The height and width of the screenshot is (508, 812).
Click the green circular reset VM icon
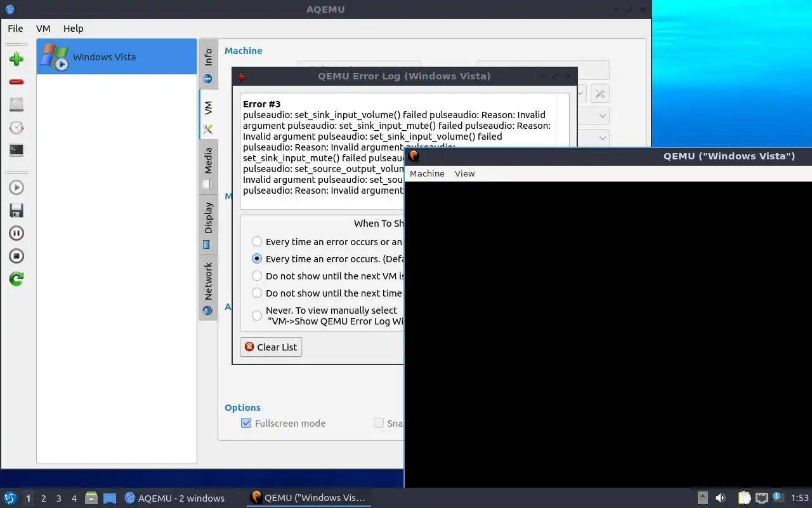(16, 279)
